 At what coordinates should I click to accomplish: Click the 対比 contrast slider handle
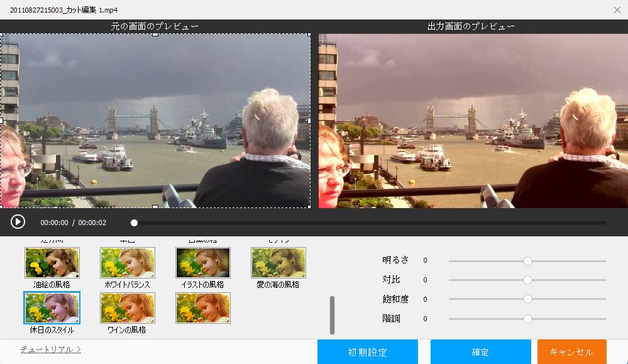[527, 280]
